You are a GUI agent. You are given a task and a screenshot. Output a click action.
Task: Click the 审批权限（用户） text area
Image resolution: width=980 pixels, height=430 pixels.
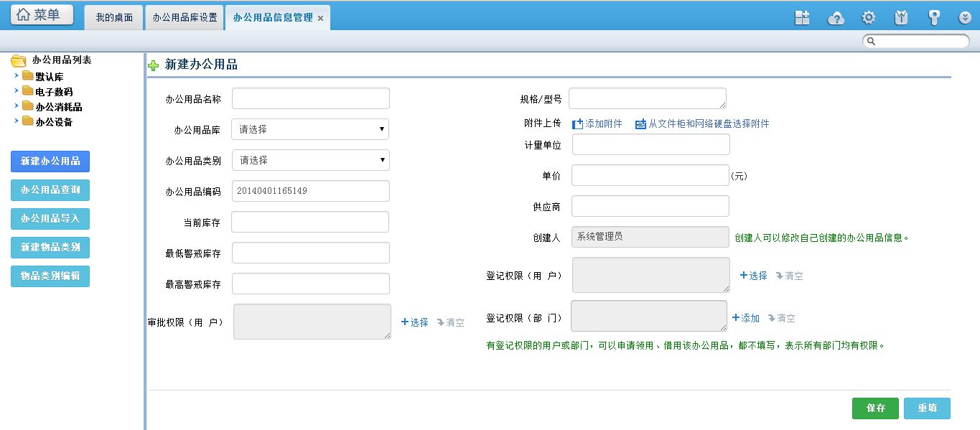coord(312,322)
